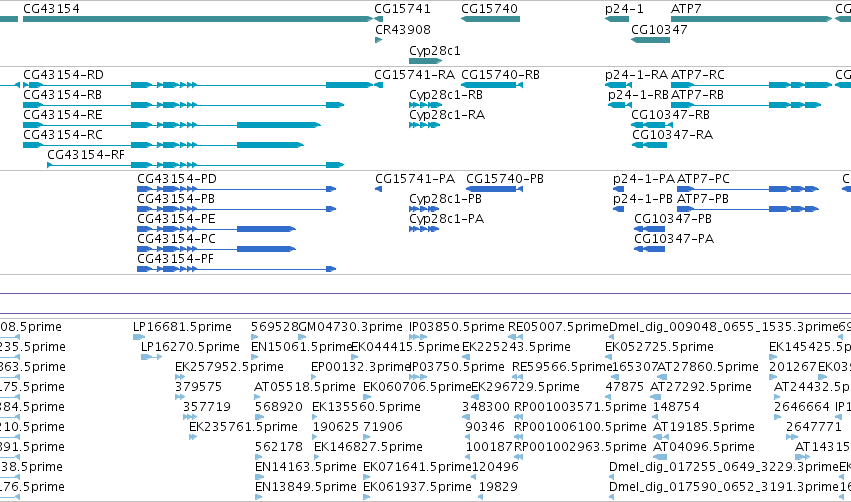Select protein Cyp28c1-PB
Image resolution: width=851 pixels, height=502 pixels.
pyautogui.click(x=424, y=209)
